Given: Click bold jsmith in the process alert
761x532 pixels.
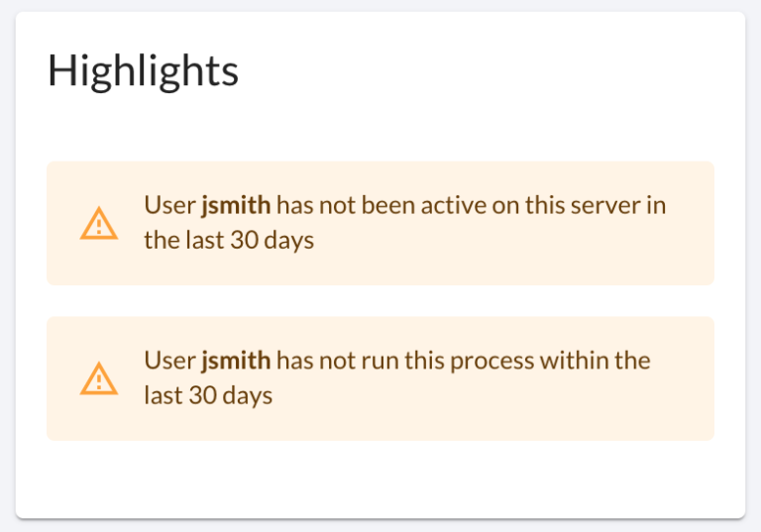Looking at the screenshot, I should click(236, 361).
